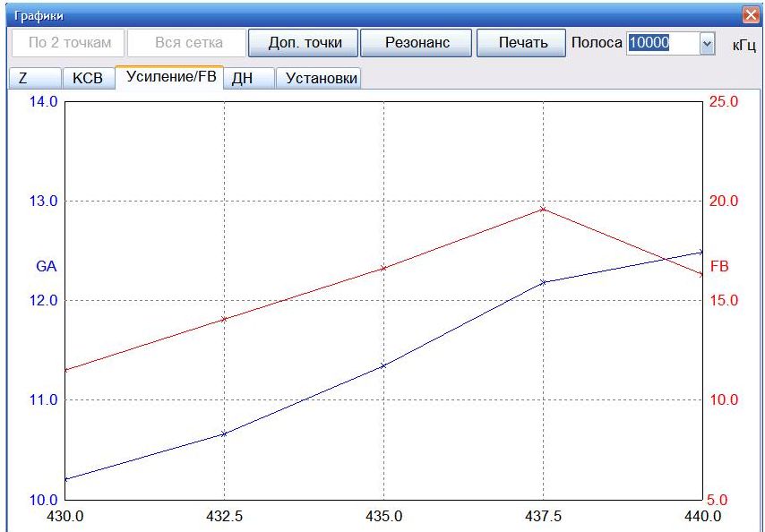Select the Усиление/FB tab
The width and height of the screenshot is (765, 532).
point(170,77)
